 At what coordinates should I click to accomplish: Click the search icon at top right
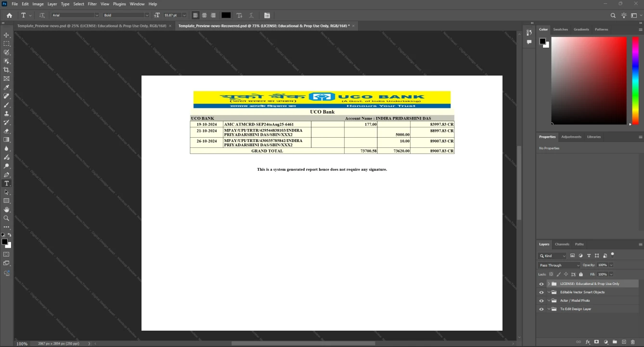[x=613, y=15]
